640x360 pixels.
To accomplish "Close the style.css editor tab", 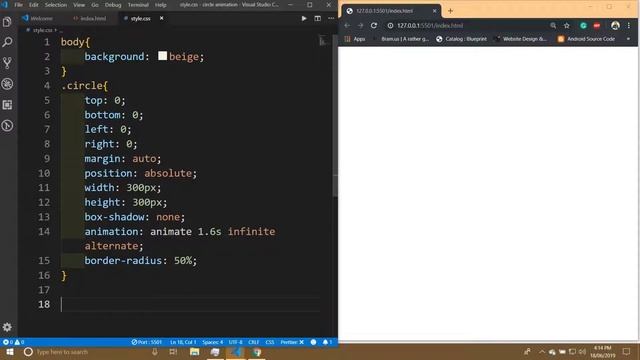I will point(162,18).
